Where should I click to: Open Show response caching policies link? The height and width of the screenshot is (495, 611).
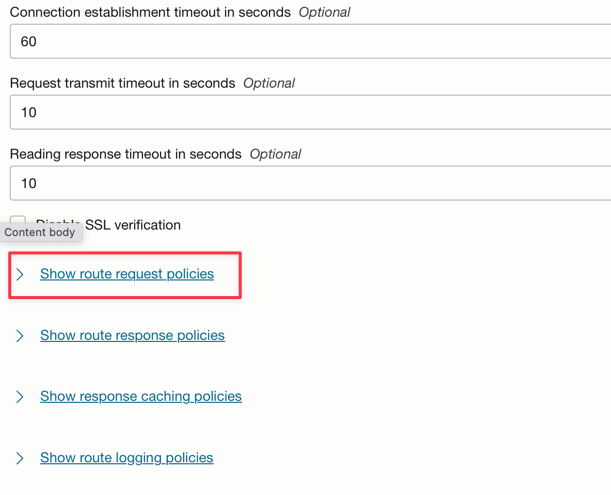[141, 396]
